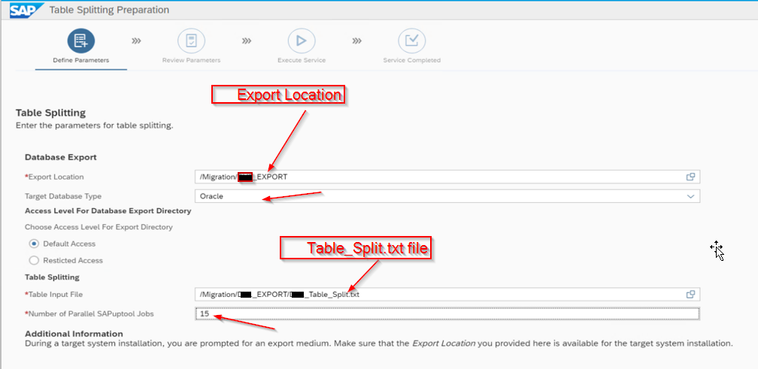Expand the Target Database Type dropdown arrow
This screenshot has height=369, width=758.
tap(691, 196)
